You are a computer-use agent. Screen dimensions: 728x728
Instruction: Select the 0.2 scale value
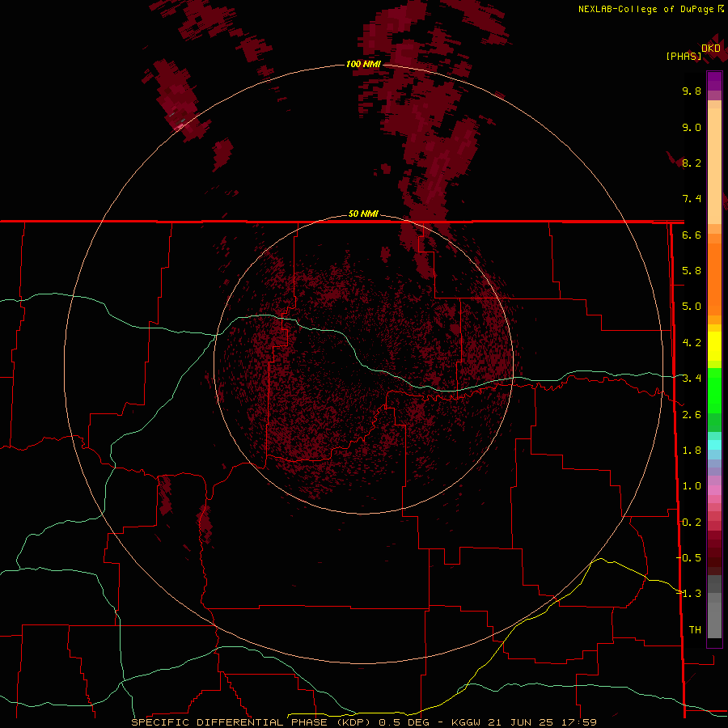click(x=692, y=523)
